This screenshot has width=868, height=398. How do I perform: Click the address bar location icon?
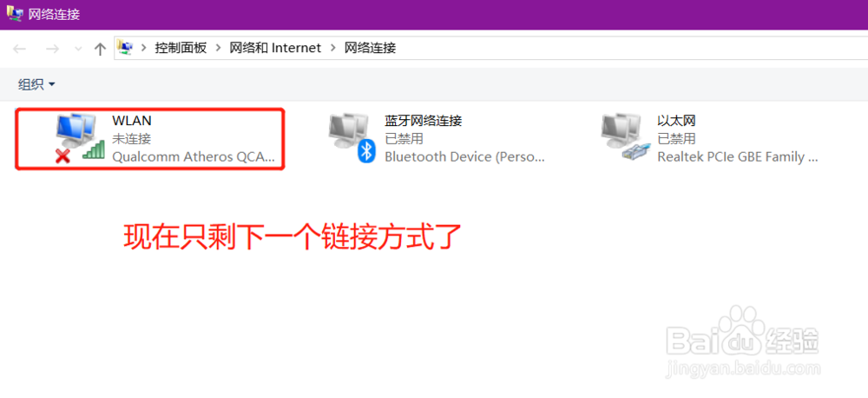pyautogui.click(x=126, y=48)
